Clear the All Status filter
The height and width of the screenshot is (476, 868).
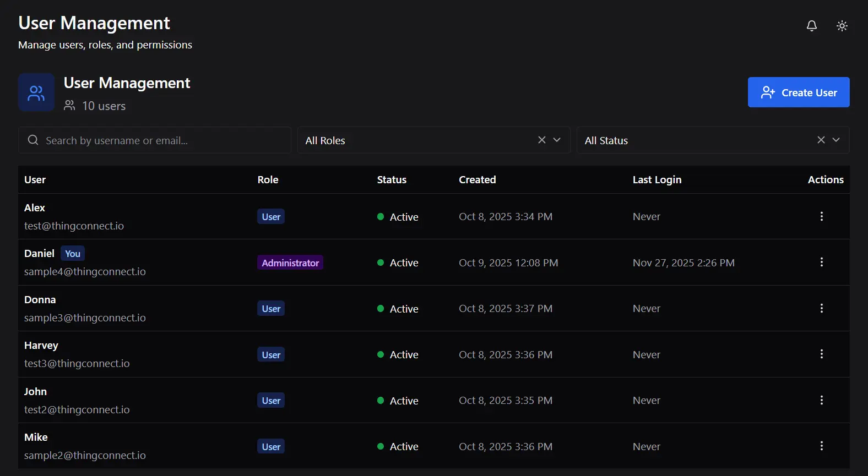821,140
